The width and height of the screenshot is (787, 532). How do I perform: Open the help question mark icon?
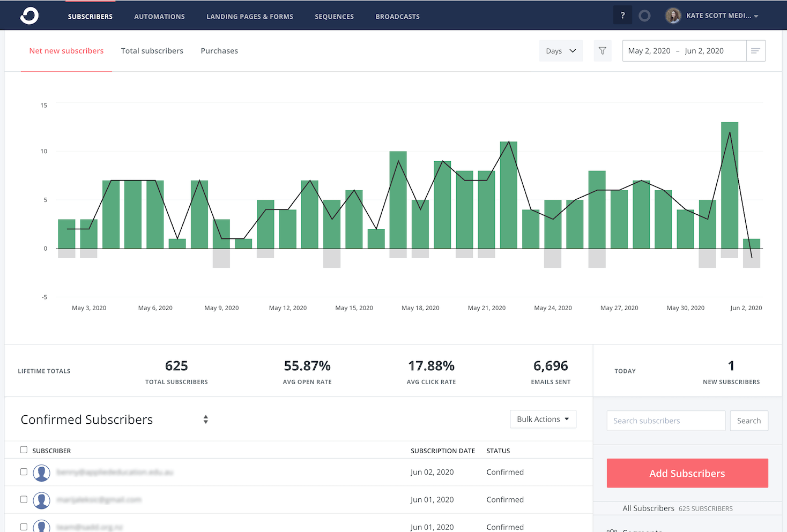(x=622, y=14)
